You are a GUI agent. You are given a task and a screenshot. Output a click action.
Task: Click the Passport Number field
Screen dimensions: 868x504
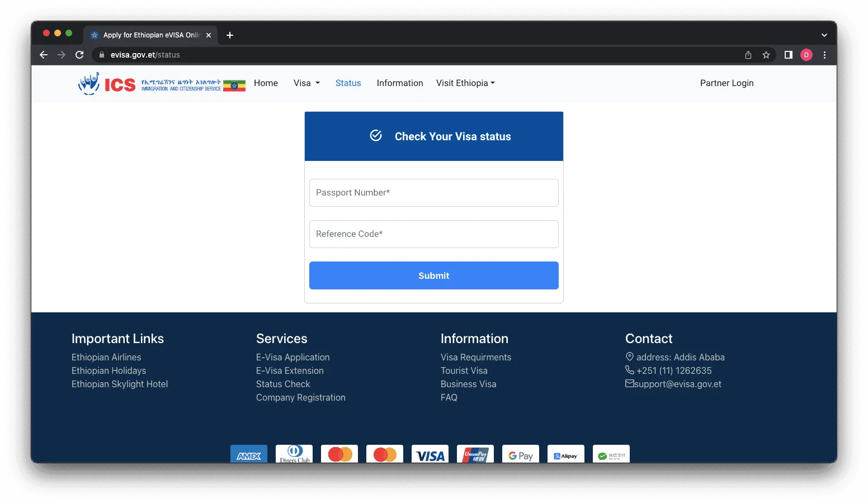coord(433,193)
